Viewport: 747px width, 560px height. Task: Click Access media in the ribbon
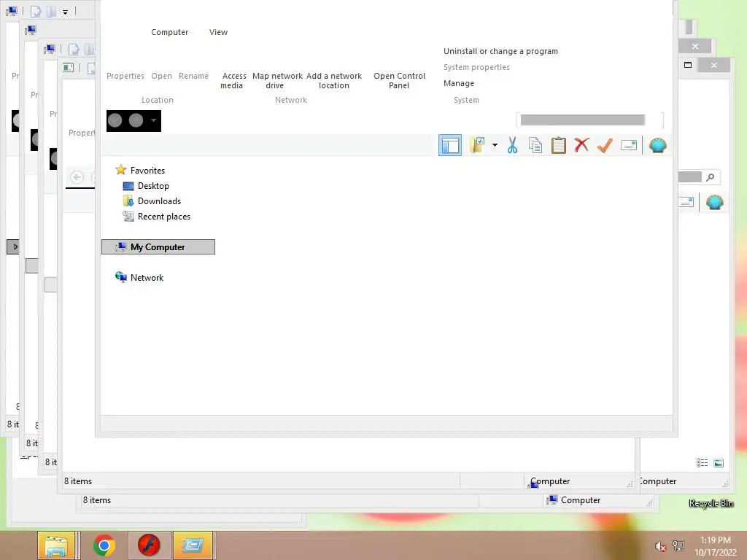tap(233, 81)
